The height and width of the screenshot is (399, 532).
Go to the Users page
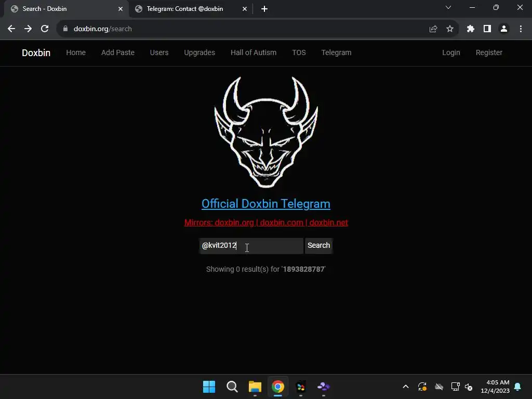(159, 52)
